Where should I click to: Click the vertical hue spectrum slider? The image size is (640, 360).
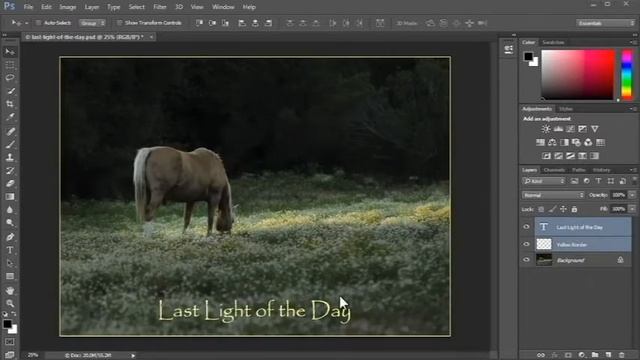tap(627, 74)
